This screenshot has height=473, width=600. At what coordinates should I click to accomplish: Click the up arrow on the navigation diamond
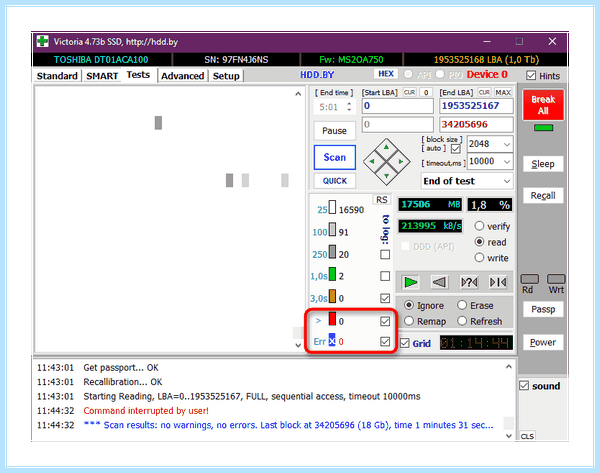pyautogui.click(x=386, y=147)
